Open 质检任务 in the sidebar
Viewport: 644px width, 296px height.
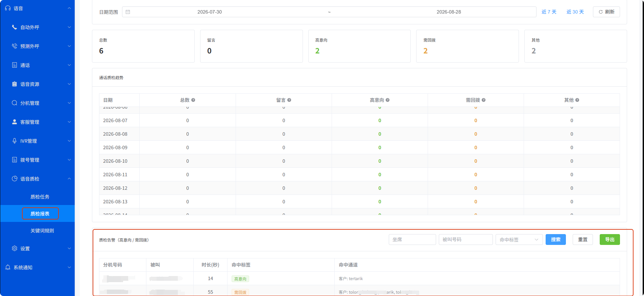(40, 197)
